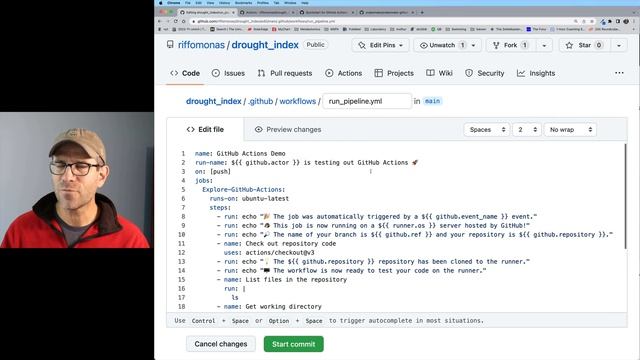Close the third browser tab

(353, 12)
